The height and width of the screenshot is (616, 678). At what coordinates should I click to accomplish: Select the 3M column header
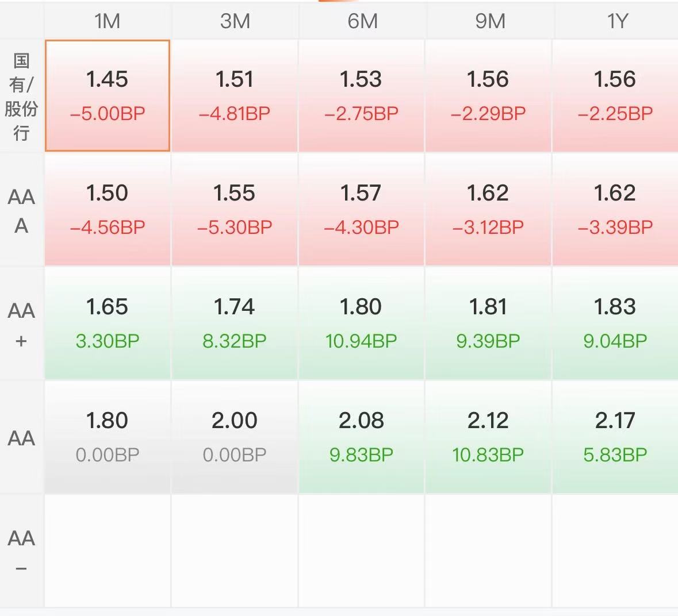click(235, 21)
